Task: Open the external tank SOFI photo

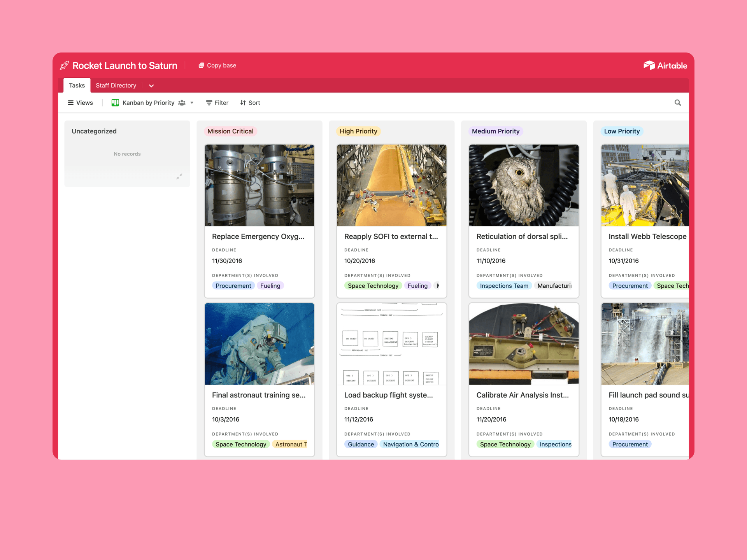Action: [392, 185]
